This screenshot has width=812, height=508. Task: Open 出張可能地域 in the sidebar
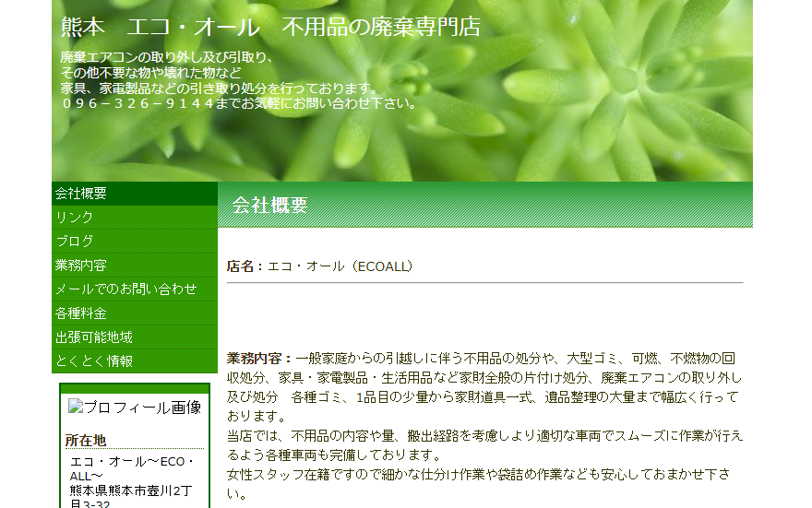[x=134, y=337]
